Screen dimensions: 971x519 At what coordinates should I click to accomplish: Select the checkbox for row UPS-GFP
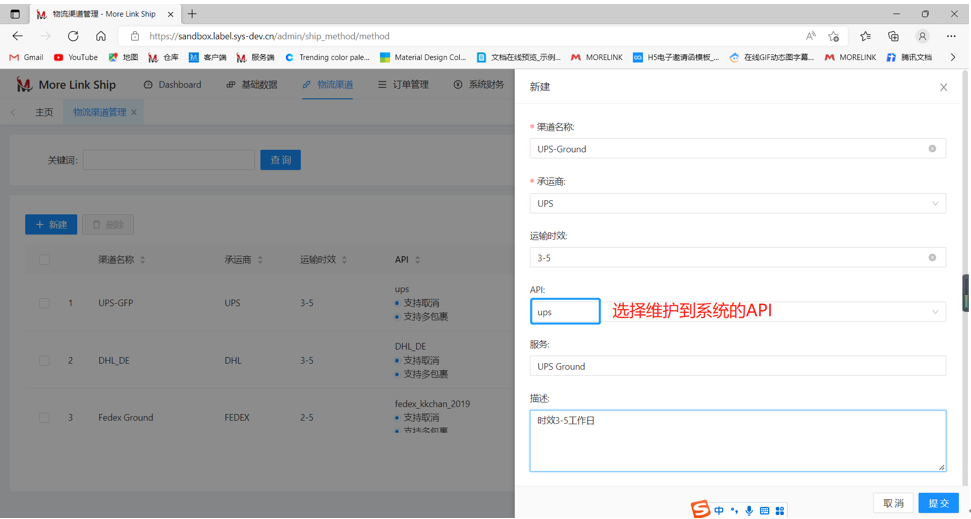[x=44, y=303]
